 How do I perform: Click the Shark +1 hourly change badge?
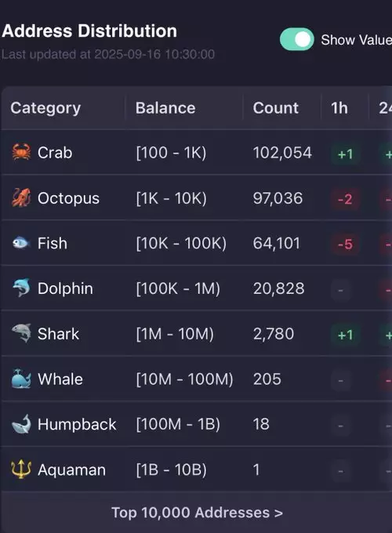(x=346, y=335)
